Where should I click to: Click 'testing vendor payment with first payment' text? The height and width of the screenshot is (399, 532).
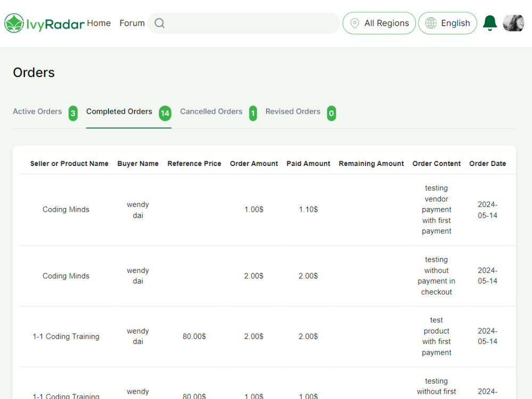click(x=436, y=210)
